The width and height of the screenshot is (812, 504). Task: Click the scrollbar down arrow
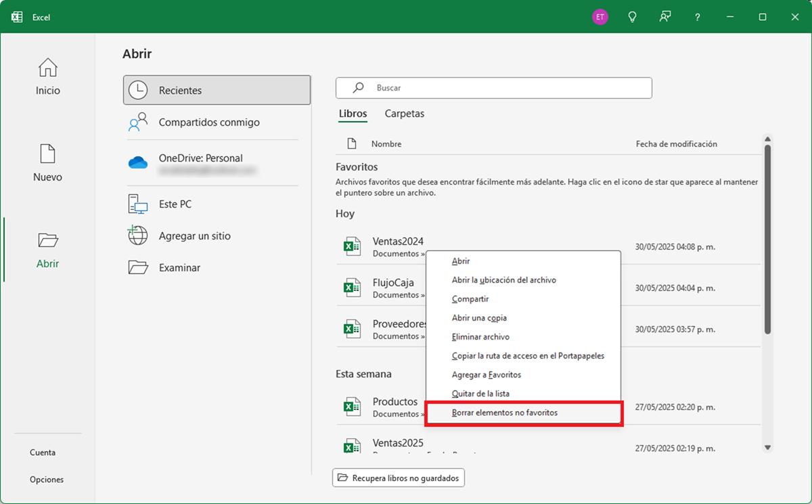[x=767, y=447]
